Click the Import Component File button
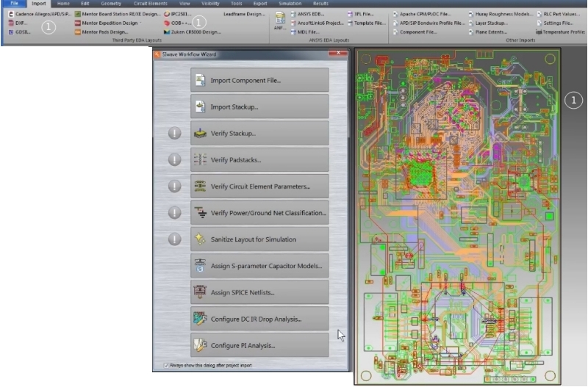 (259, 80)
